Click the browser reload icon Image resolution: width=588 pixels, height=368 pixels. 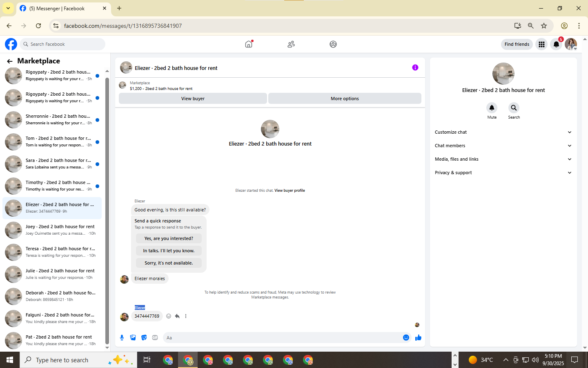[38, 26]
